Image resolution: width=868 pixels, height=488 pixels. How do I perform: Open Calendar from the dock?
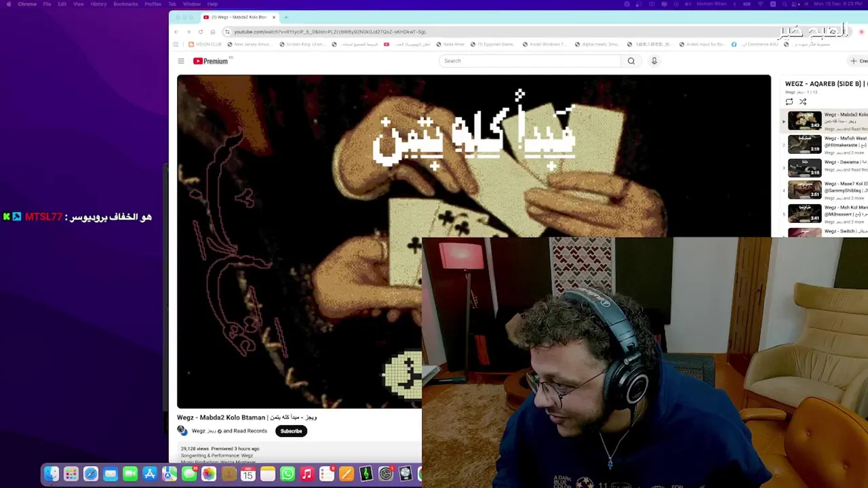248,474
